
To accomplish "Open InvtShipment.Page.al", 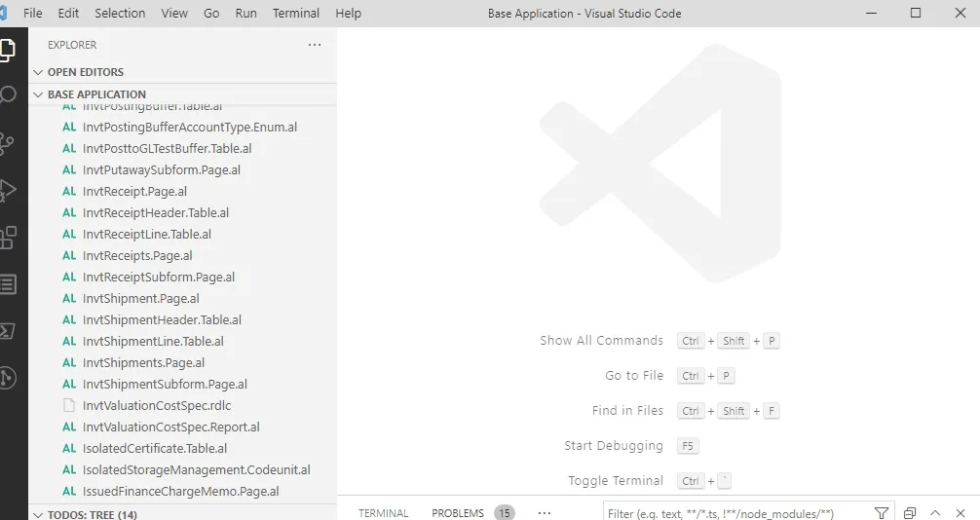I will pos(141,299).
